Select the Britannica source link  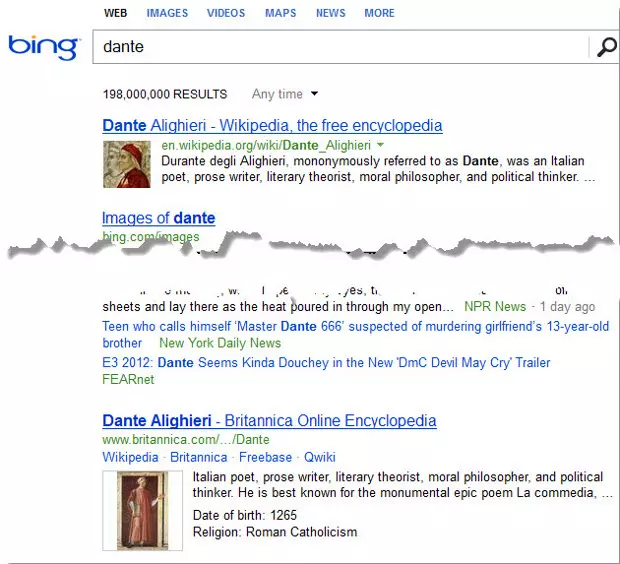click(x=198, y=457)
